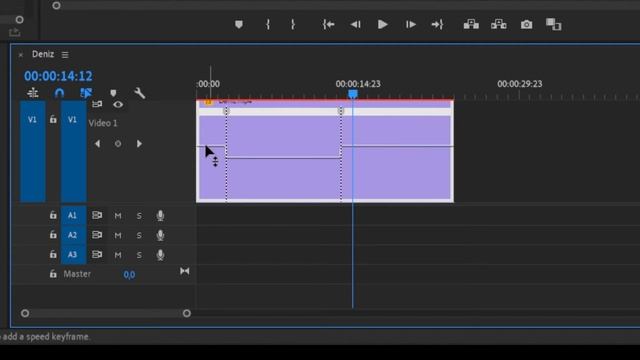Click Master volume value 0,0
The height and width of the screenshot is (360, 640).
tap(129, 274)
